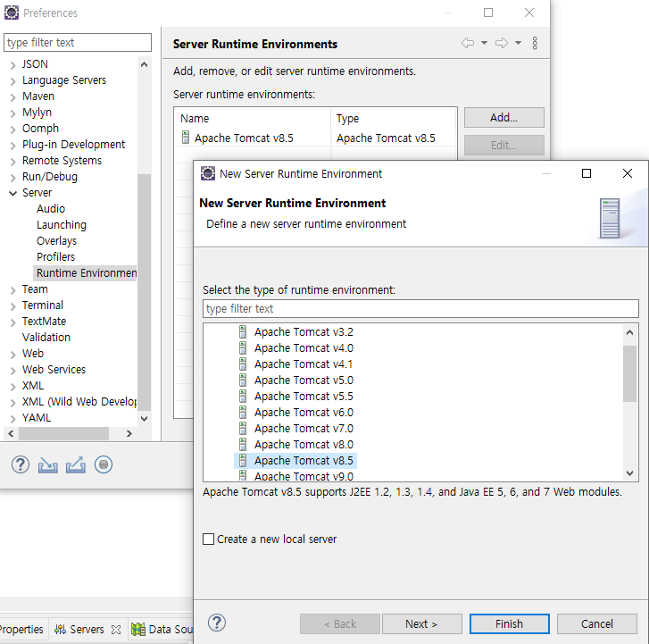Go forward with the Preferences forward arrow
This screenshot has height=644, width=649.
[502, 43]
